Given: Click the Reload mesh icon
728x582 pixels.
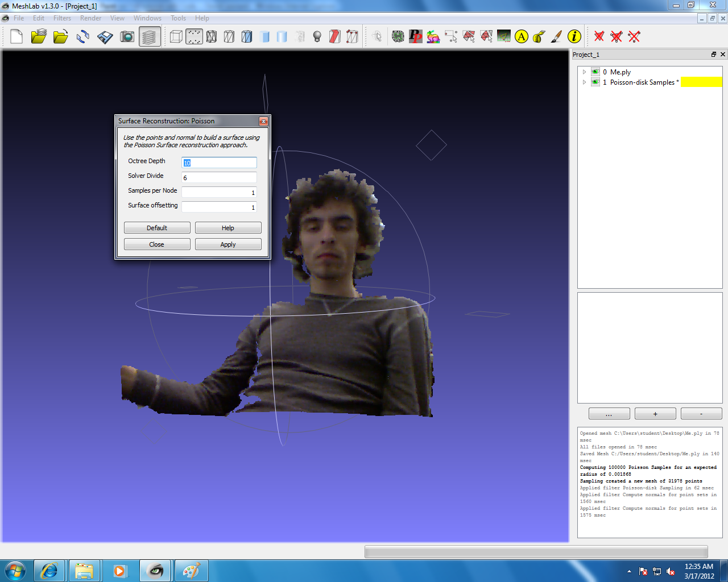Looking at the screenshot, I should 83,37.
